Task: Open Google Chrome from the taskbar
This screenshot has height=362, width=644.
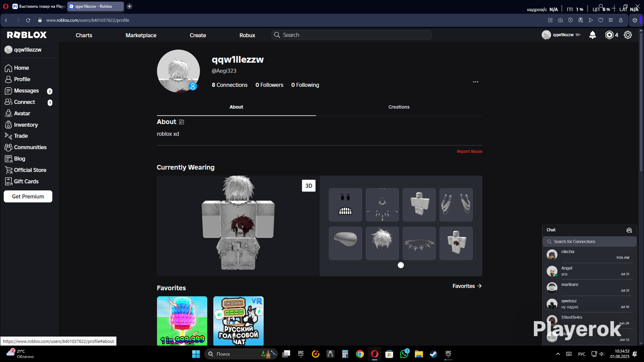Action: (360, 354)
